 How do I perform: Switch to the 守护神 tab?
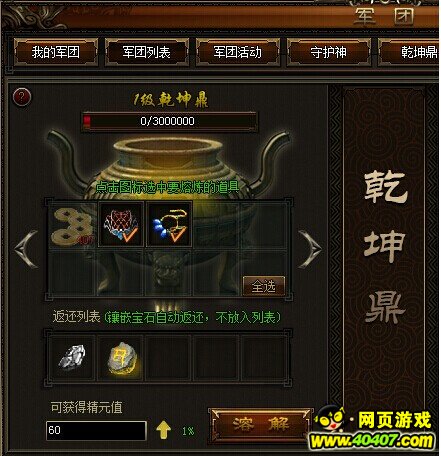click(x=329, y=52)
